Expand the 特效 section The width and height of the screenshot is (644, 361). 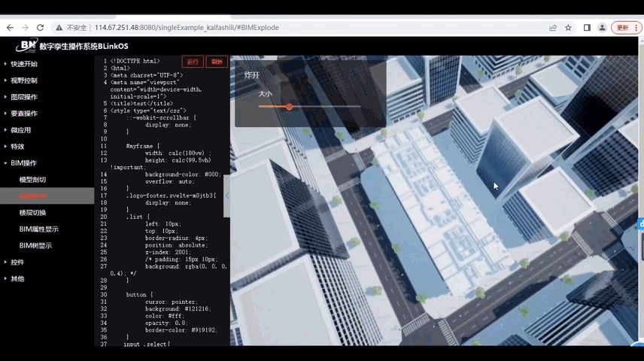pyautogui.click(x=17, y=147)
